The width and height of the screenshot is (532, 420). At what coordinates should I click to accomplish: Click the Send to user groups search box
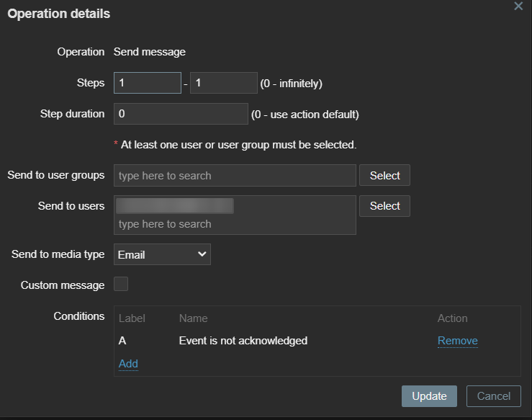(x=235, y=176)
